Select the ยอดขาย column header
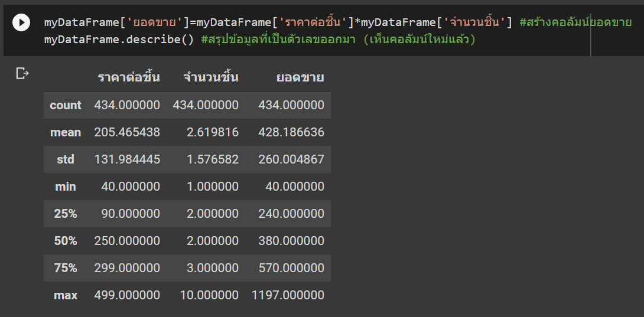 (300, 77)
